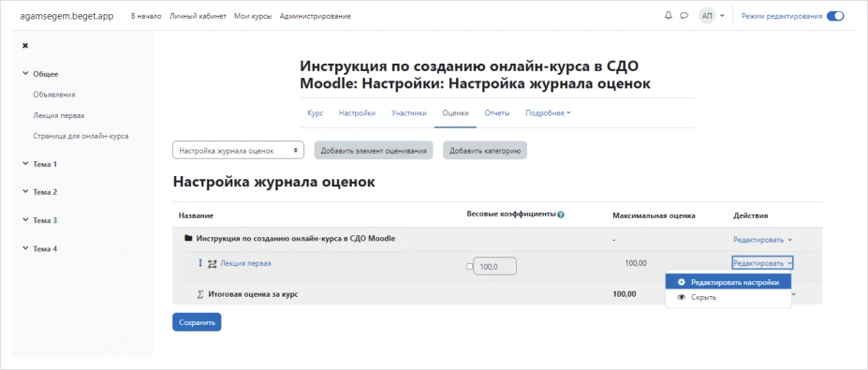The image size is (868, 370).
Task: Open the Настройка журнала оценок dropdown
Action: [x=238, y=150]
